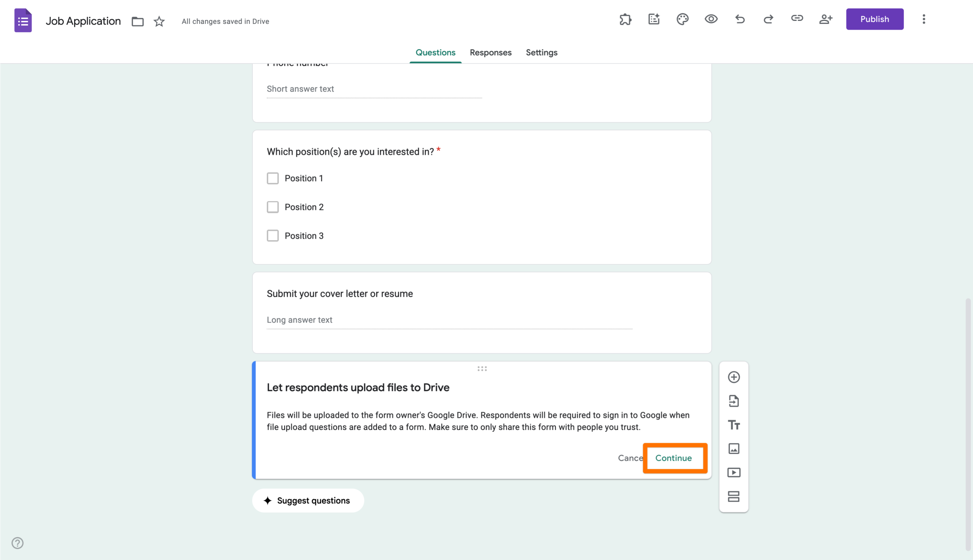This screenshot has width=973, height=560.
Task: Add collaborators to the form
Action: 826,19
